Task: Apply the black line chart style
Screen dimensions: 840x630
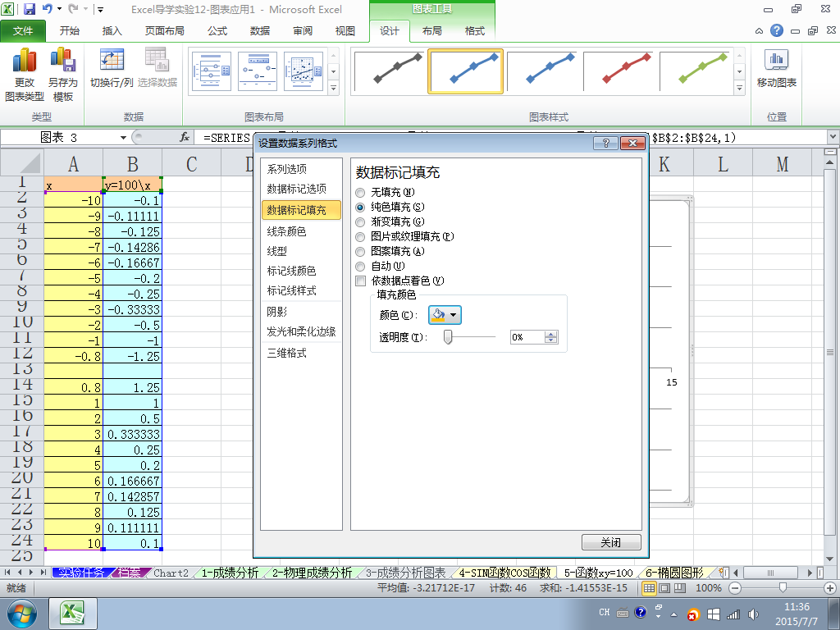Action: pyautogui.click(x=389, y=71)
